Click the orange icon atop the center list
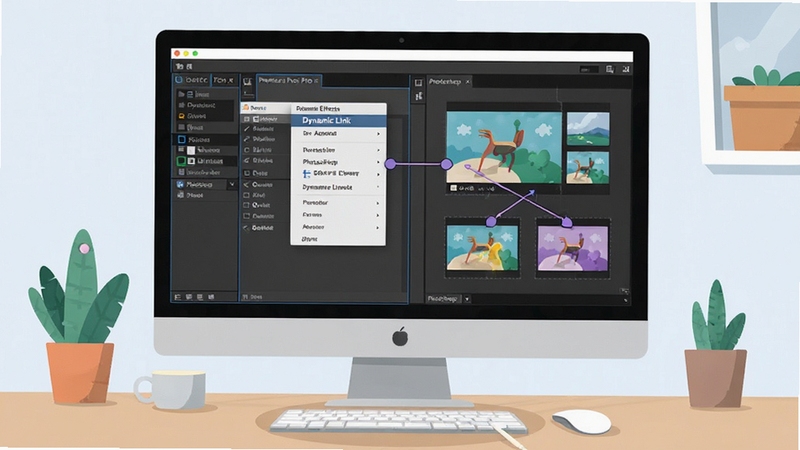The image size is (800, 450). click(245, 108)
